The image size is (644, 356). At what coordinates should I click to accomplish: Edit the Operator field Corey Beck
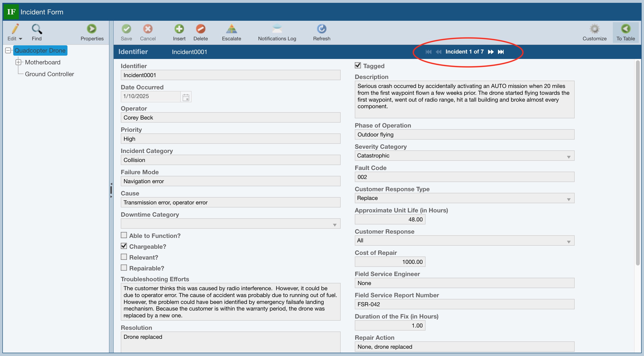pos(230,117)
